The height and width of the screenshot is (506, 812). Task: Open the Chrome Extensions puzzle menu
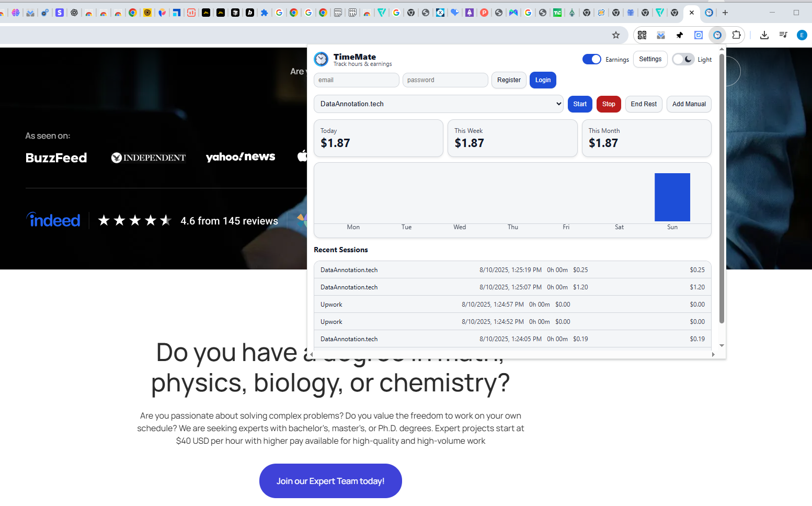736,35
